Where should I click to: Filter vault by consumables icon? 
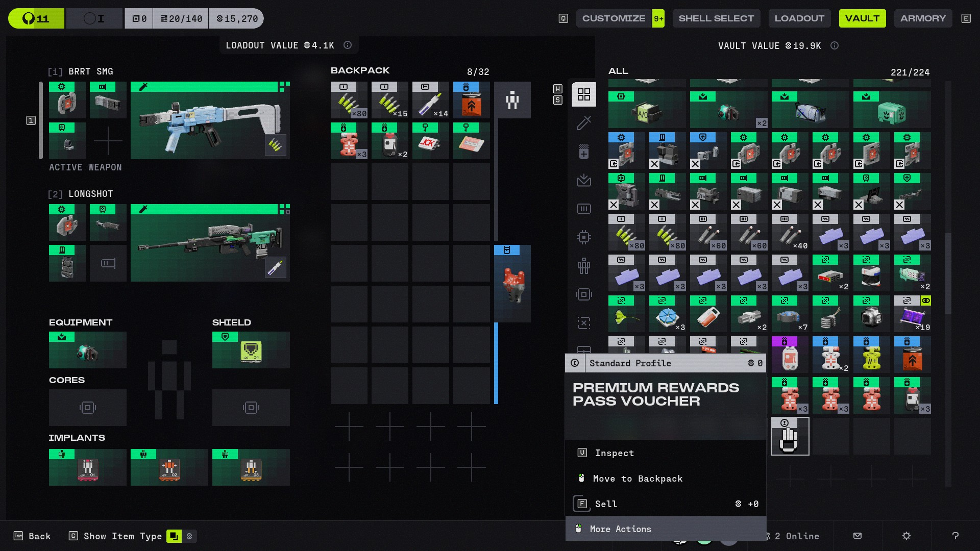[583, 152]
